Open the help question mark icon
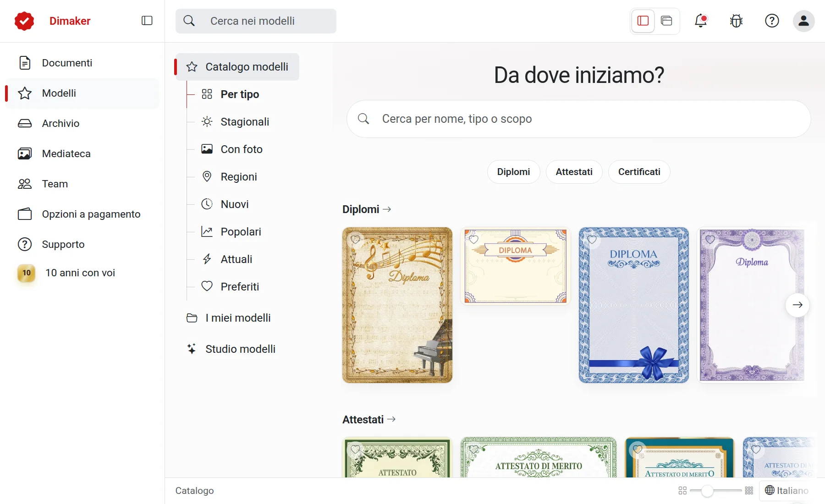The width and height of the screenshot is (825, 504). pos(772,21)
